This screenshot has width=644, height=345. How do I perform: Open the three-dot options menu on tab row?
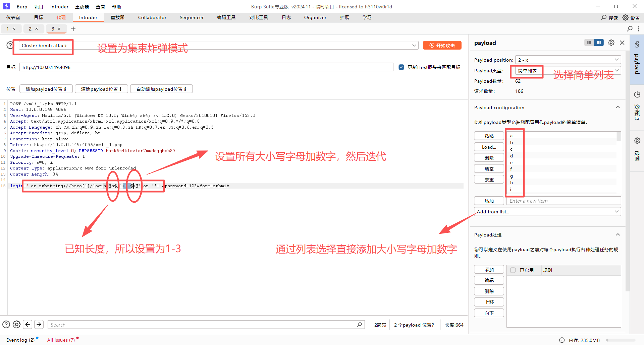tap(638, 29)
